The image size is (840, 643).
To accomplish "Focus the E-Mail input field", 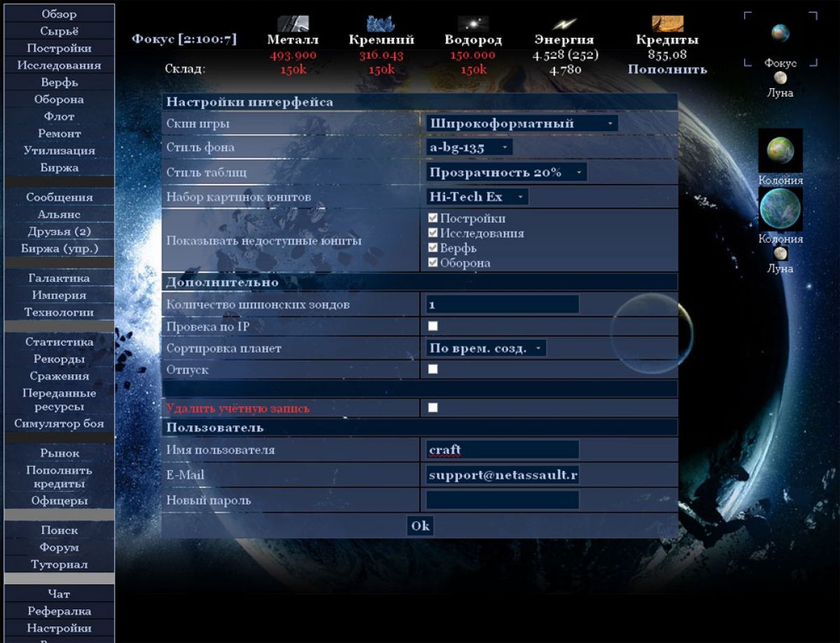I will (503, 475).
